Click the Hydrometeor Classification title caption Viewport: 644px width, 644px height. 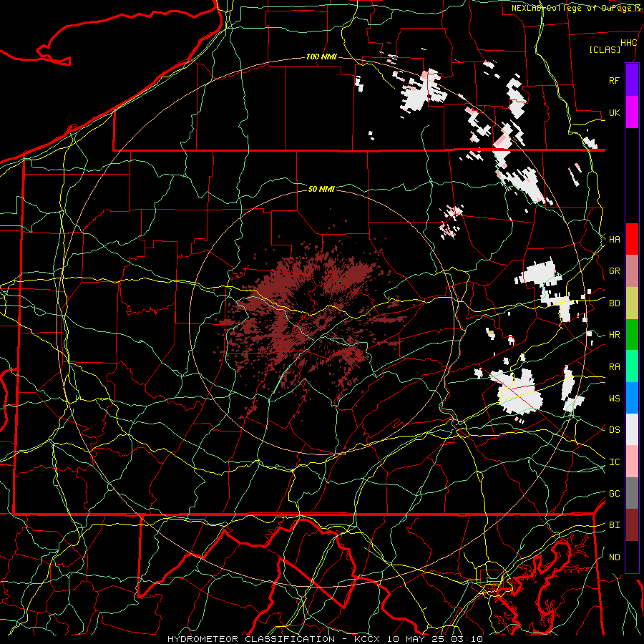pyautogui.click(x=251, y=639)
